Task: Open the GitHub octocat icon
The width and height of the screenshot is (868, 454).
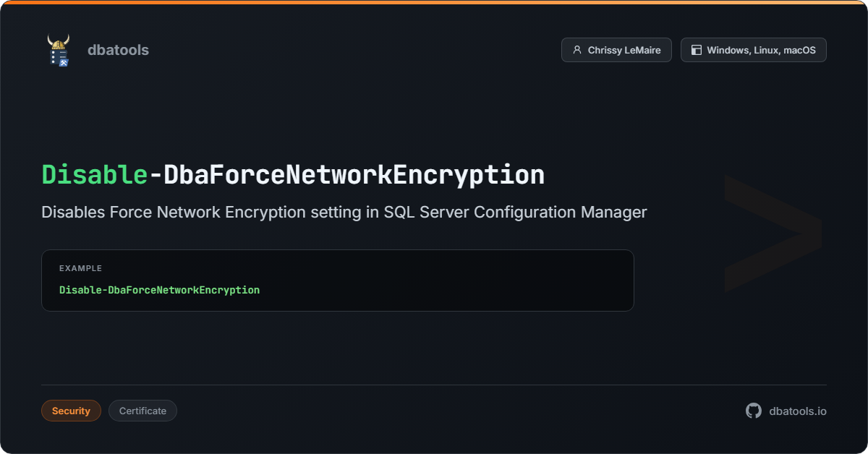Action: [x=754, y=411]
